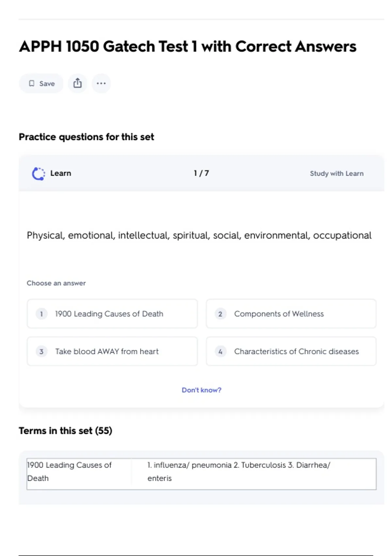Pick 'Characteristics of Chronic diseases' answer
The width and height of the screenshot is (392, 556).
tap(296, 352)
